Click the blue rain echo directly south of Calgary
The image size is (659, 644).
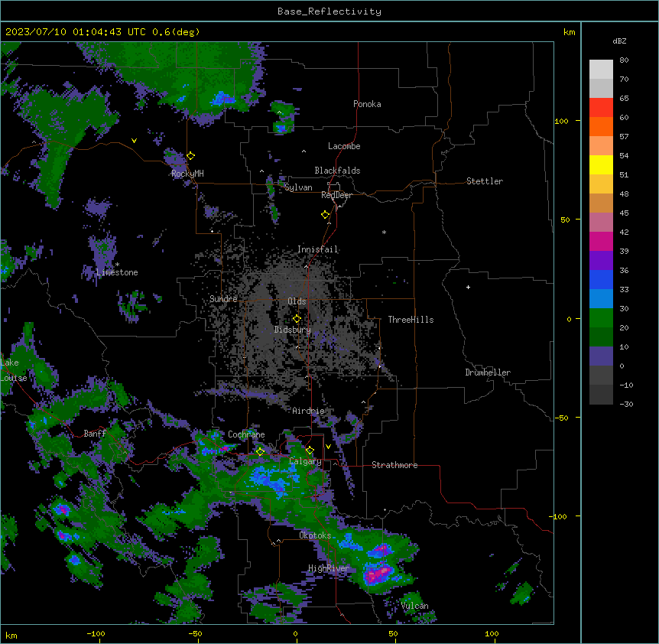tap(271, 480)
